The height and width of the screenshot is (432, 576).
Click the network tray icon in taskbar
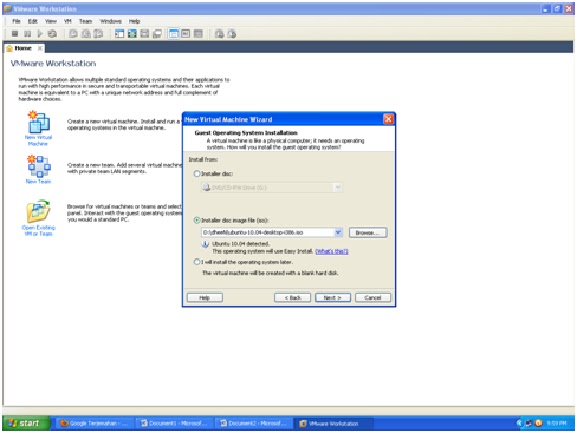click(529, 423)
